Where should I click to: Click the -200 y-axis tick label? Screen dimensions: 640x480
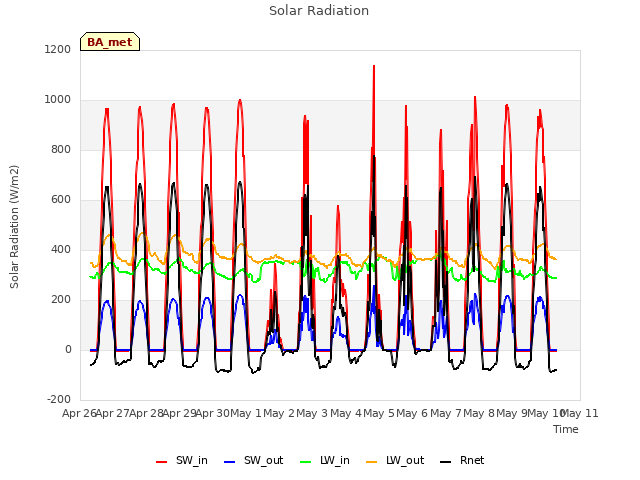tap(59, 399)
